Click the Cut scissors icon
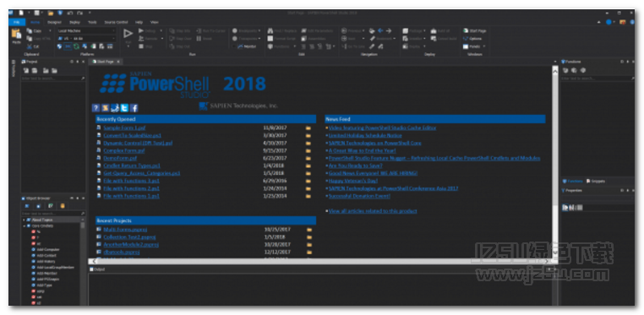Image resolution: width=644 pixels, height=315 pixels. click(x=30, y=46)
